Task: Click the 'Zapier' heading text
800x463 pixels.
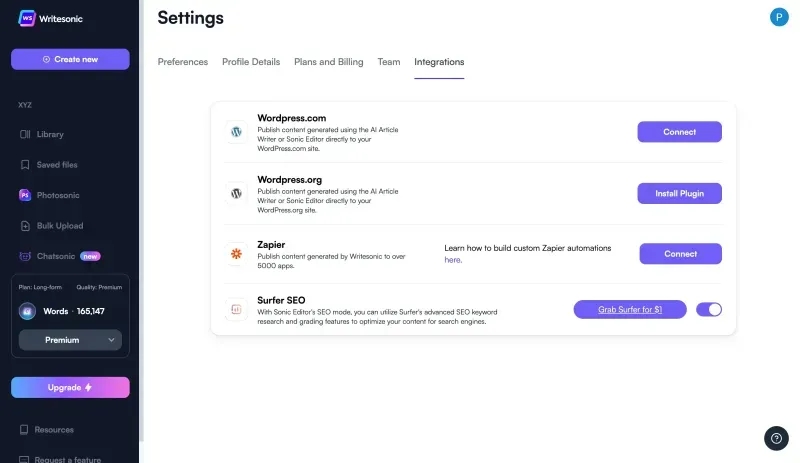Action: (x=271, y=245)
